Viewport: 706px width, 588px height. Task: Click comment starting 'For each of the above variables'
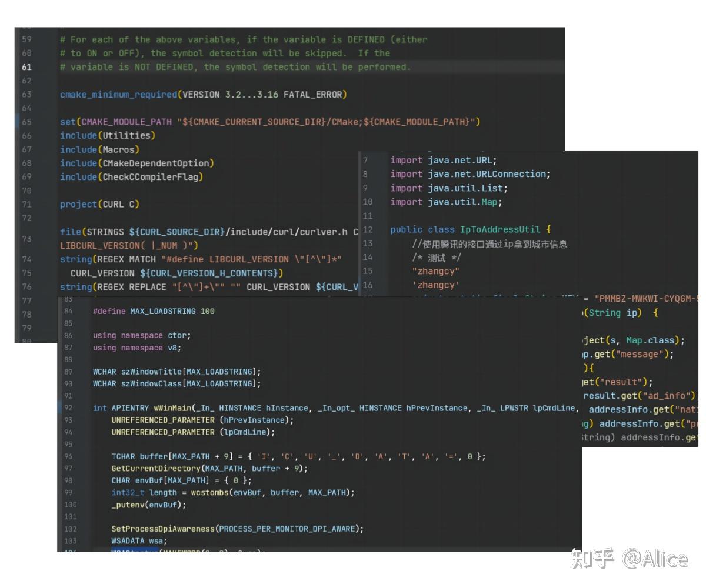click(x=244, y=40)
